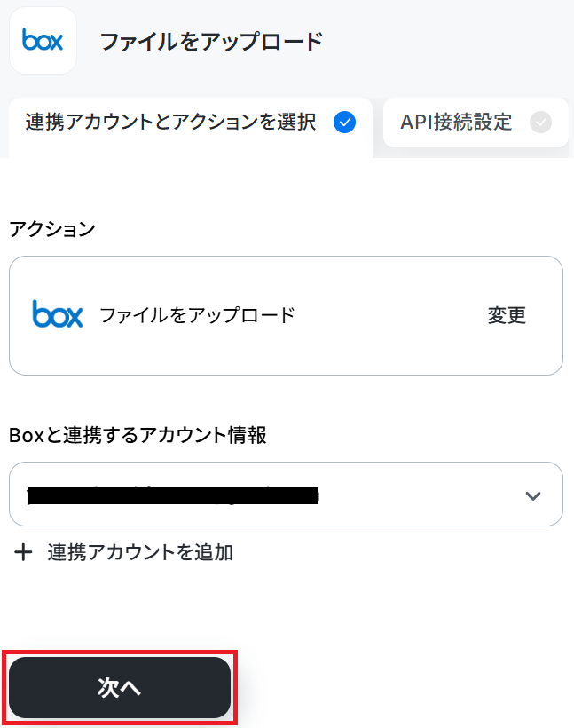Screen dimensions: 574x728
Task: Click the Boxと連携するアカウント情報 label
Action: click(138, 435)
